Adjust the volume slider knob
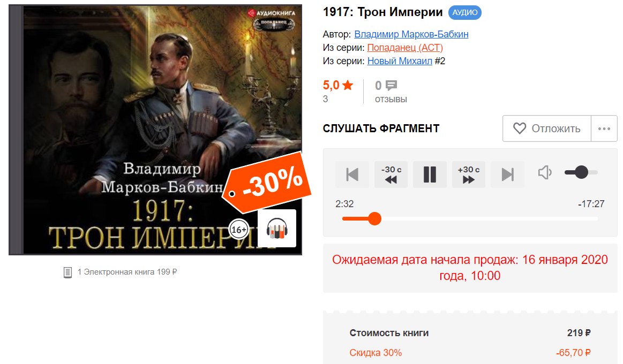623x364 pixels. (582, 172)
